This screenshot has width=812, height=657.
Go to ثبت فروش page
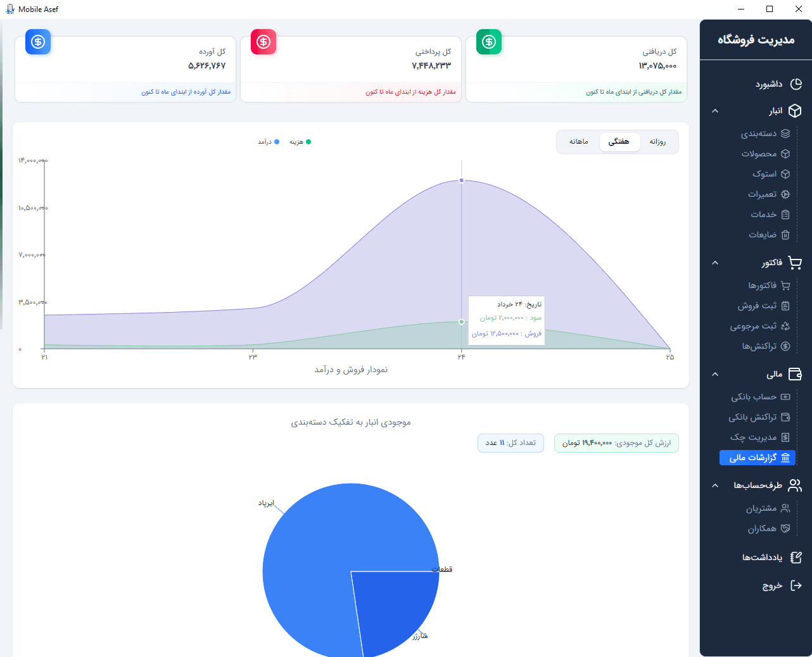tap(758, 306)
